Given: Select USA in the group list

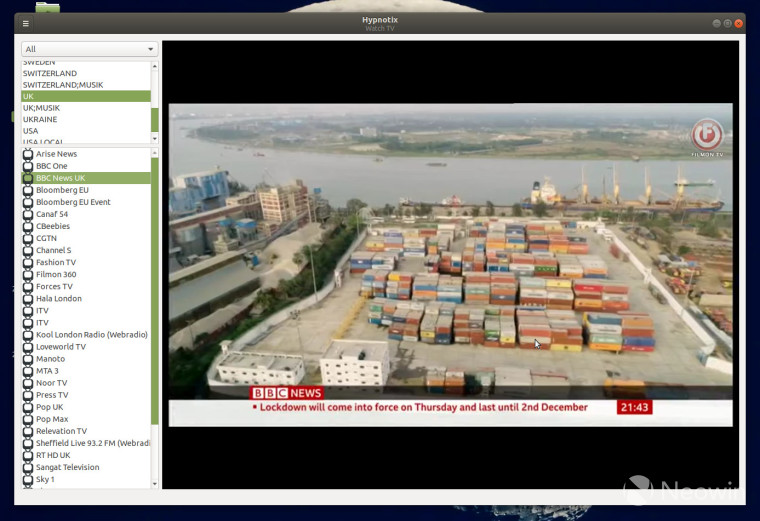Looking at the screenshot, I should [x=86, y=131].
